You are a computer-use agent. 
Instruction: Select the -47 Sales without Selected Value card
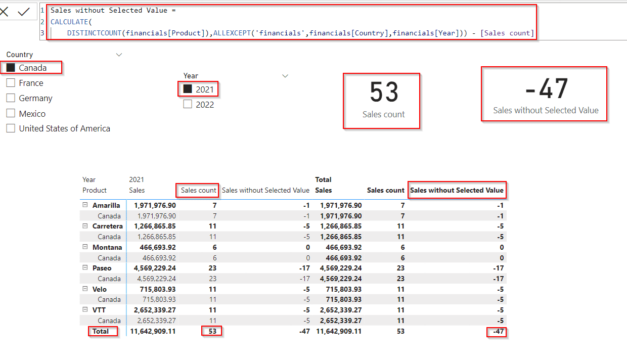(544, 94)
